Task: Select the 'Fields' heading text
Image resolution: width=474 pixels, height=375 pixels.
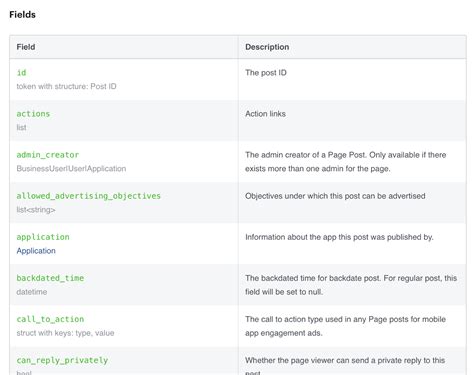Action: (22, 15)
